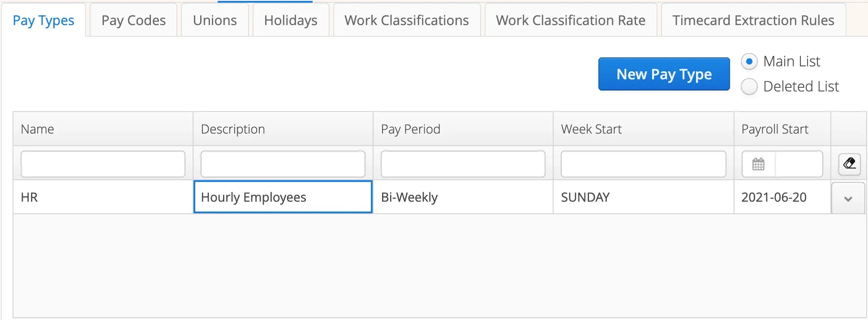Select the Hourly Employees description cell

[x=283, y=197]
